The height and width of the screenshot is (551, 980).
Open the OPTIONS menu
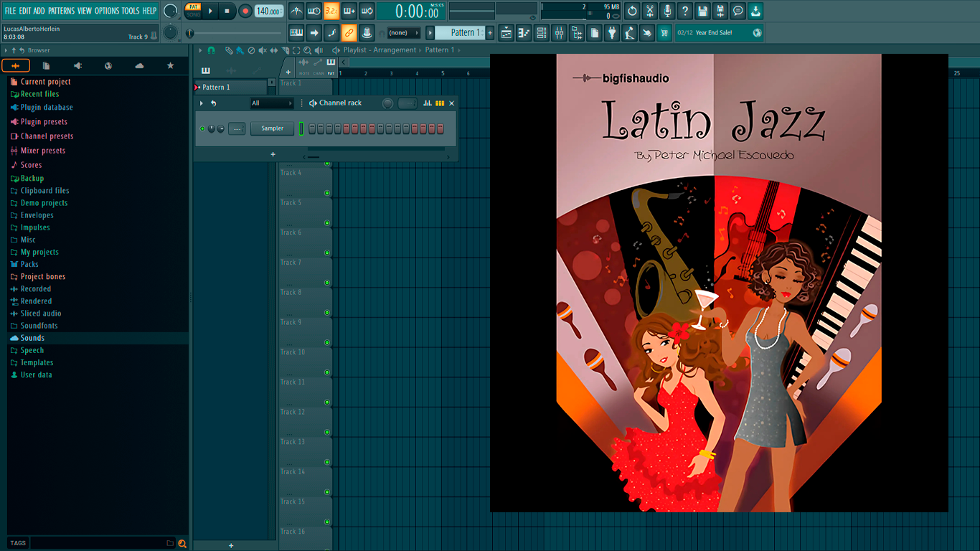pos(107,11)
